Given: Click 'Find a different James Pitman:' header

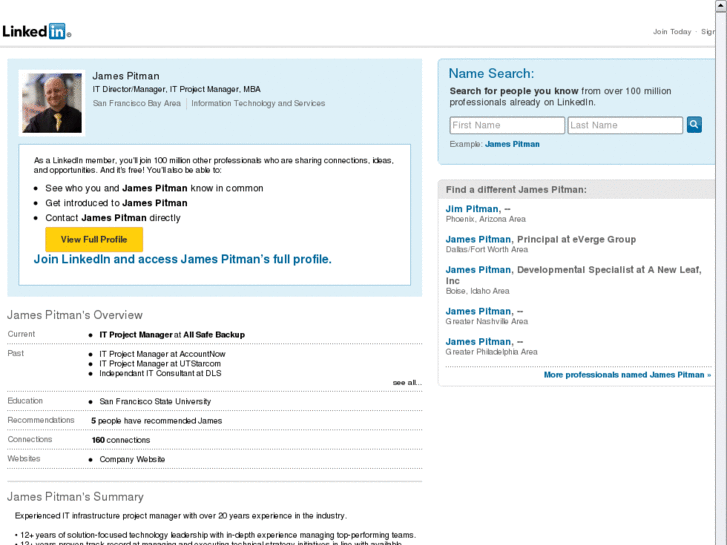Looking at the screenshot, I should tap(516, 190).
